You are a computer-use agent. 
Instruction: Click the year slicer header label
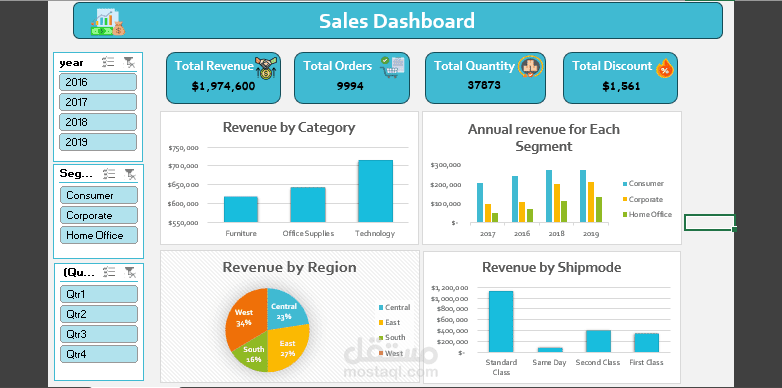pyautogui.click(x=71, y=63)
